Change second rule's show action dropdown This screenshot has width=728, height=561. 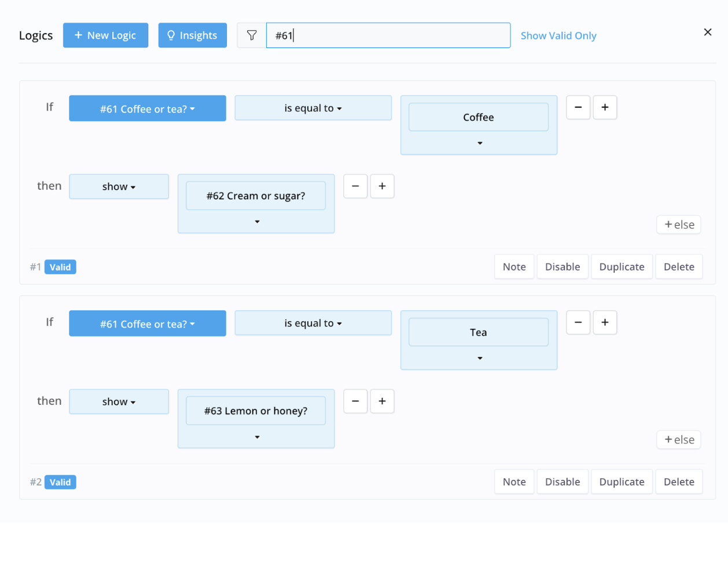click(x=119, y=402)
